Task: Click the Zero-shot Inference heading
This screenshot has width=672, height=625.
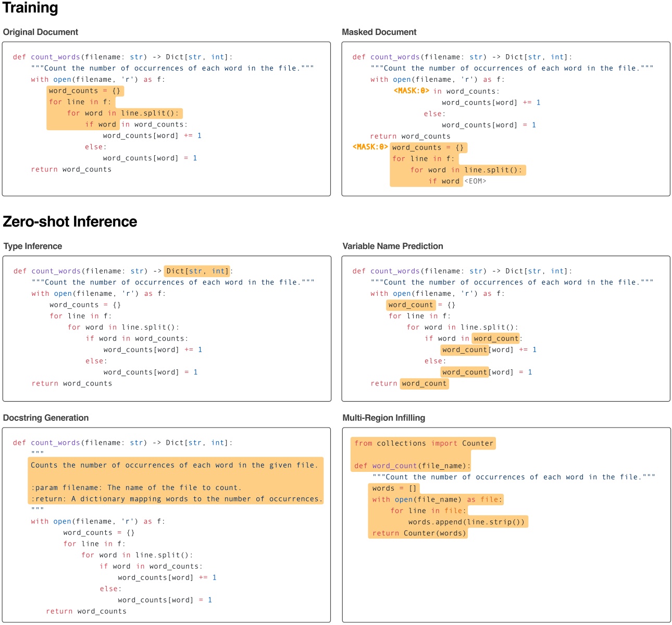Action: pyautogui.click(x=70, y=221)
